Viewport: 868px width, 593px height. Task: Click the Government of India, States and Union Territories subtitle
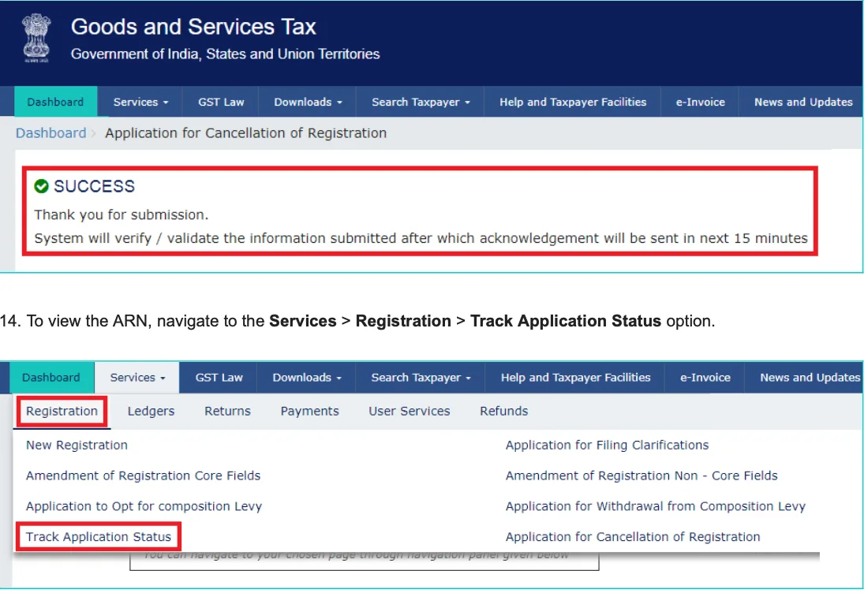(x=226, y=54)
